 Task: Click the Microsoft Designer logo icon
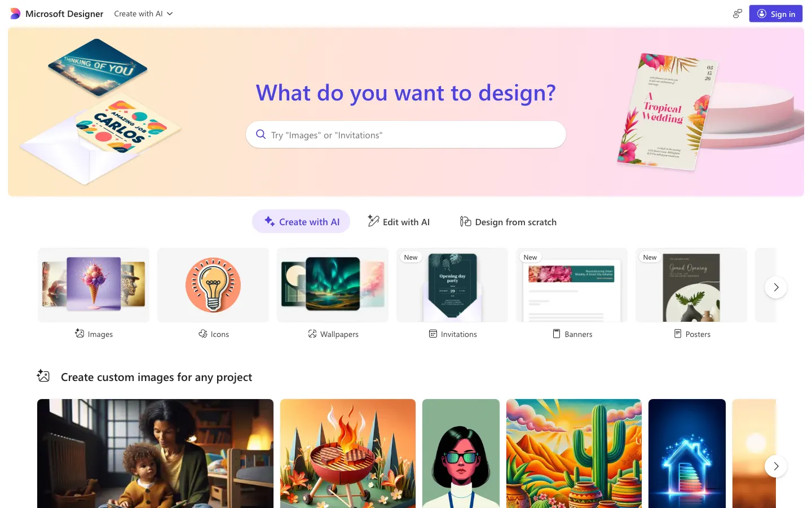(15, 14)
